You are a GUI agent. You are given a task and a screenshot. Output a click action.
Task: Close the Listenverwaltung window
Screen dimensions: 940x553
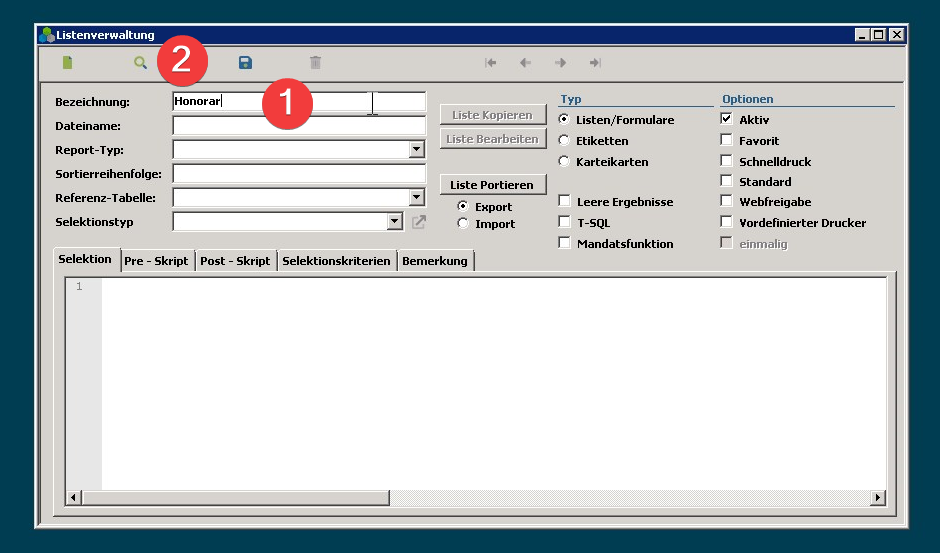coord(896,35)
